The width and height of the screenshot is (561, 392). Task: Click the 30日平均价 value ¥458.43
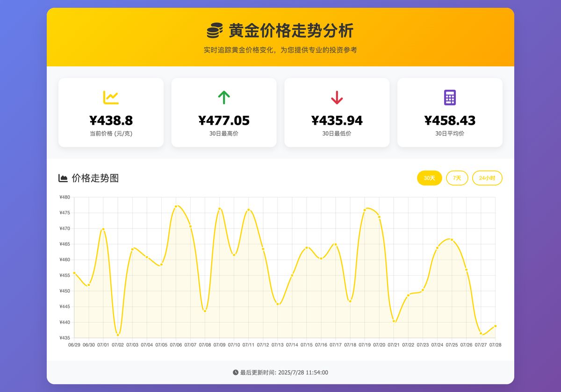point(450,121)
